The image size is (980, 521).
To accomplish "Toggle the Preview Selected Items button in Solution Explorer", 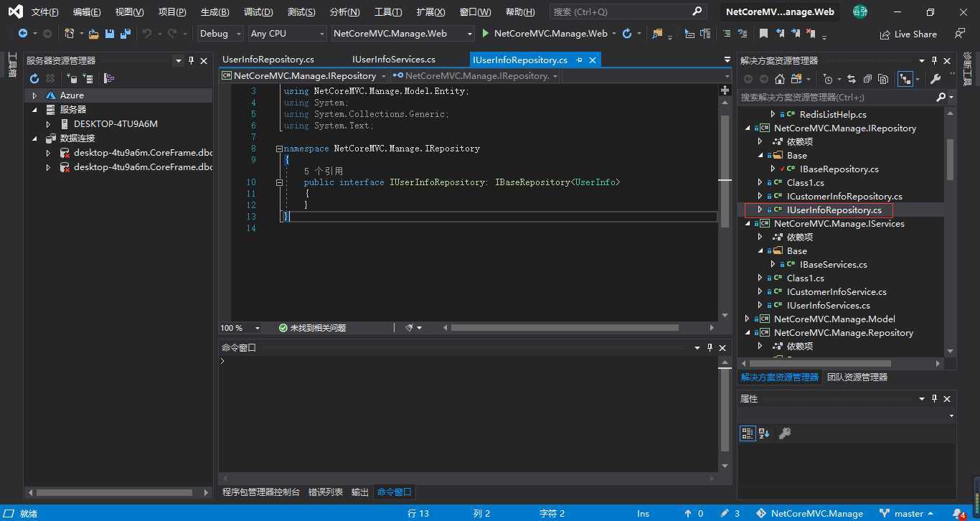I will pos(905,79).
